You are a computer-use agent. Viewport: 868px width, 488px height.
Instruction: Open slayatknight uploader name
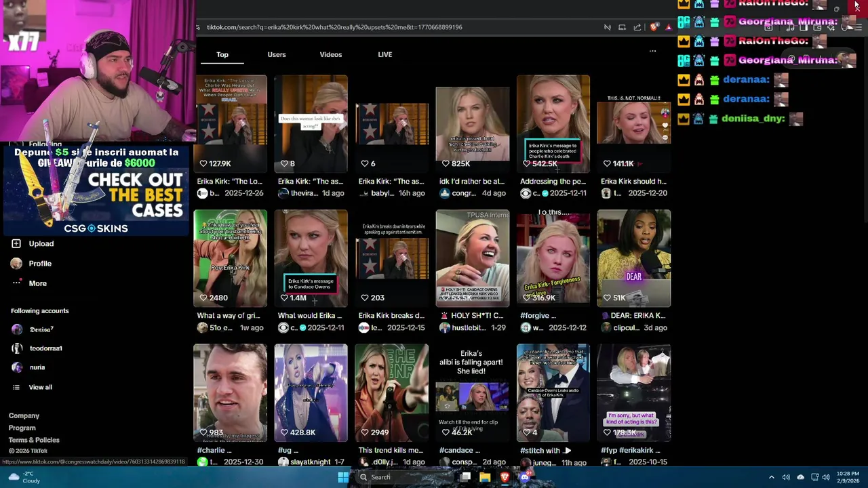point(310,462)
